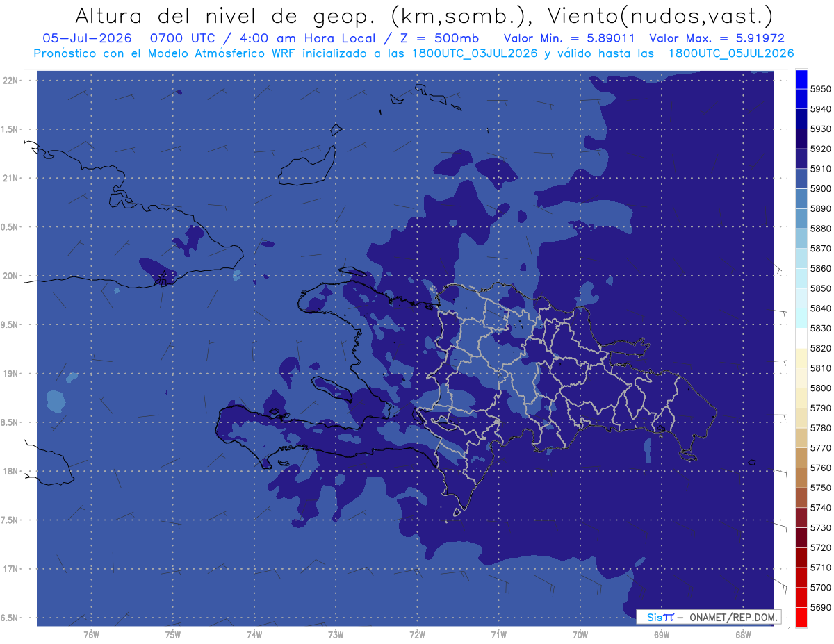The image size is (834, 644).
Task: Click colorbar value 5770
Action: pos(820,448)
